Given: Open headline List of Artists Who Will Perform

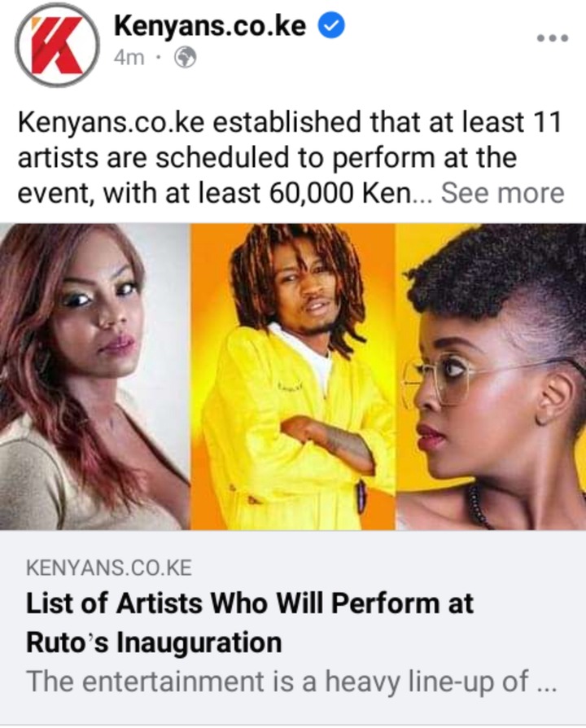Looking at the screenshot, I should click(x=250, y=604).
